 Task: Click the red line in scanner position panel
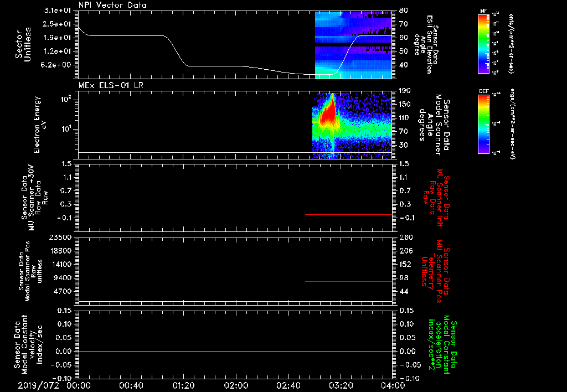click(x=349, y=281)
